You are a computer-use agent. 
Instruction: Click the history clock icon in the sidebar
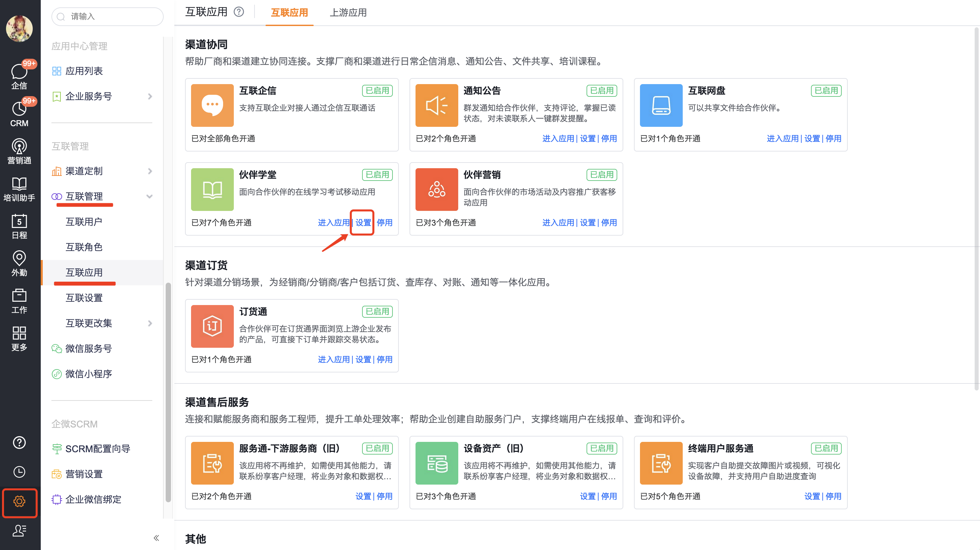pyautogui.click(x=19, y=472)
